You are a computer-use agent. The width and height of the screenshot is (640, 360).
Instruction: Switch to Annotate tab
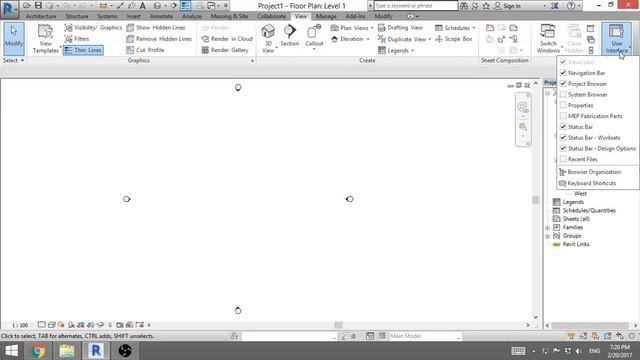point(162,16)
